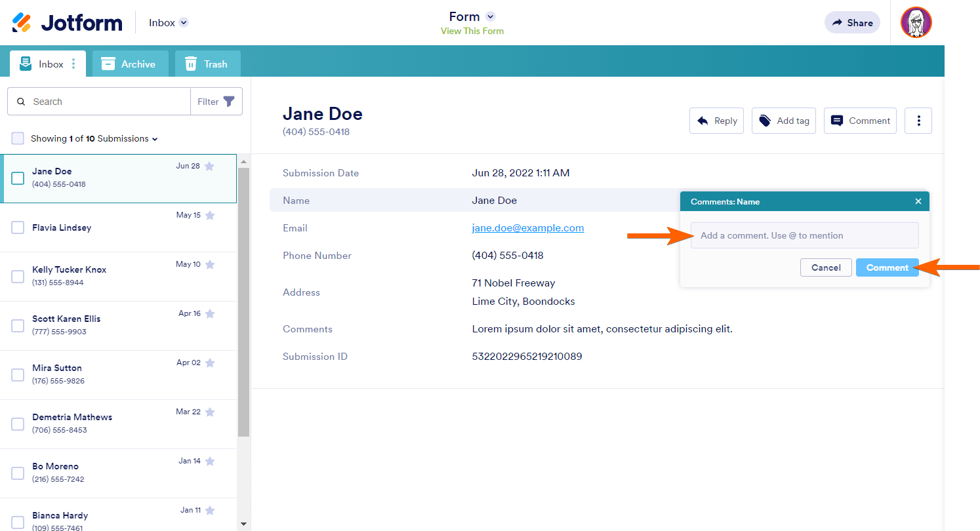Open the Filter funnel button

click(216, 102)
